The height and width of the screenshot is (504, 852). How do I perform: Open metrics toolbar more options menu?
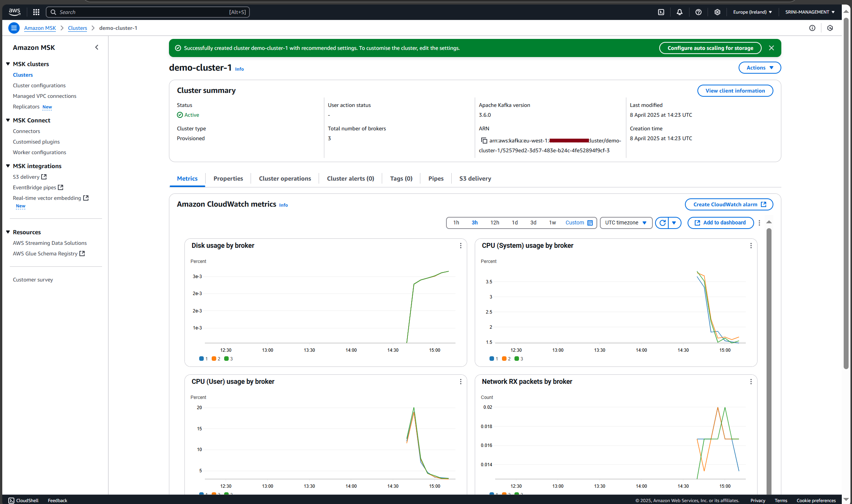pos(759,223)
